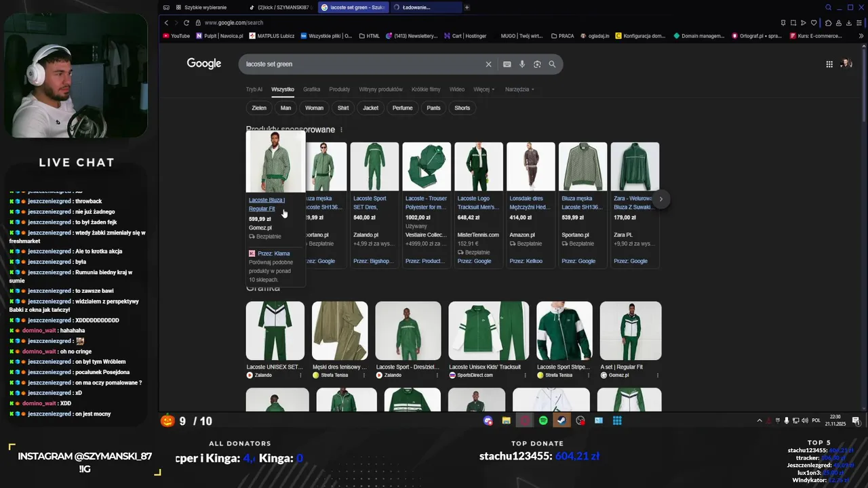
Task: Open Discord icon in the taskbar
Action: pyautogui.click(x=488, y=421)
